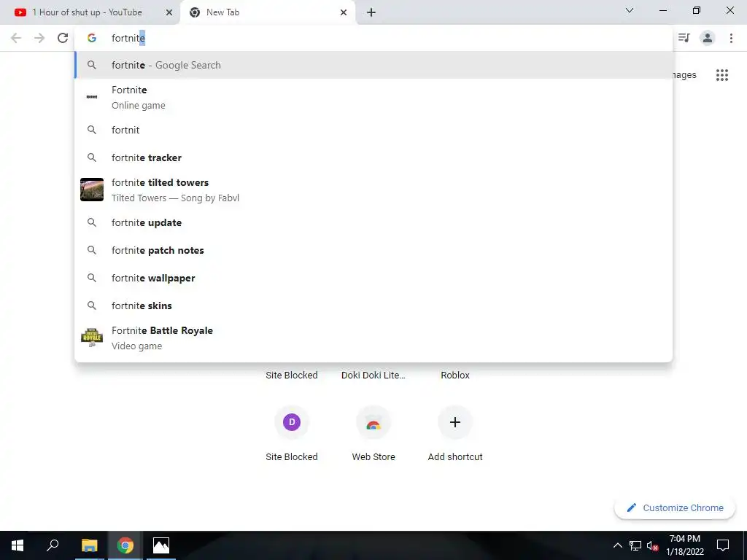Open the Web Store shortcut

(x=373, y=422)
